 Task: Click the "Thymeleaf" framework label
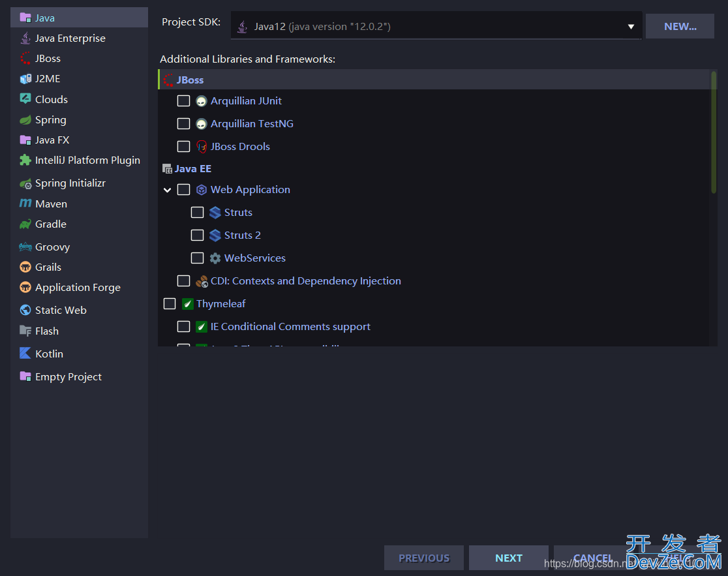pyautogui.click(x=221, y=303)
